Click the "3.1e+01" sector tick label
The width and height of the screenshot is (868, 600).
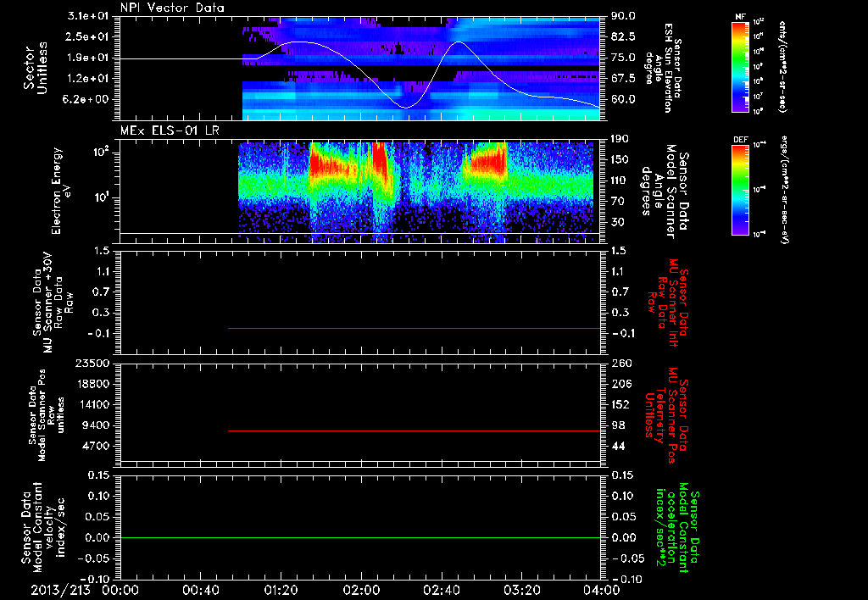click(x=90, y=16)
